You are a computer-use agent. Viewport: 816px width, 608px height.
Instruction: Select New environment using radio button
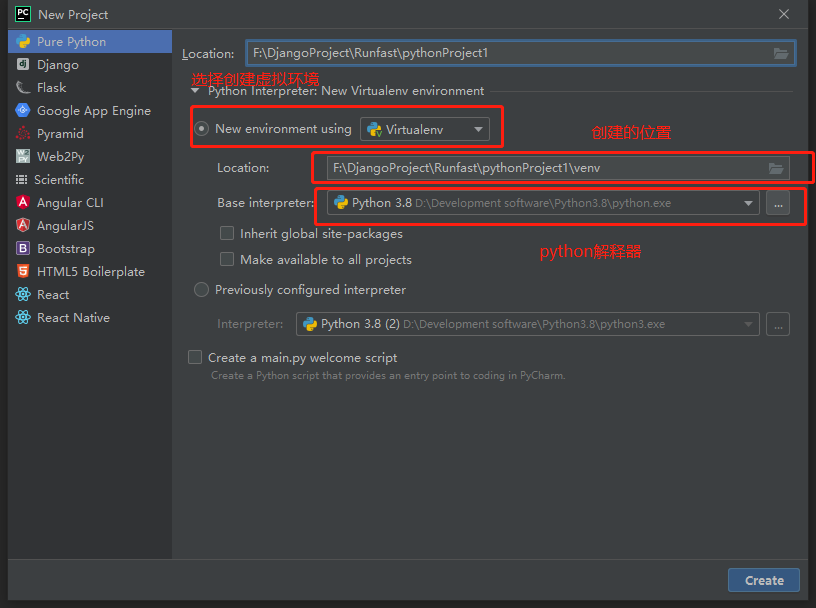[x=201, y=128]
